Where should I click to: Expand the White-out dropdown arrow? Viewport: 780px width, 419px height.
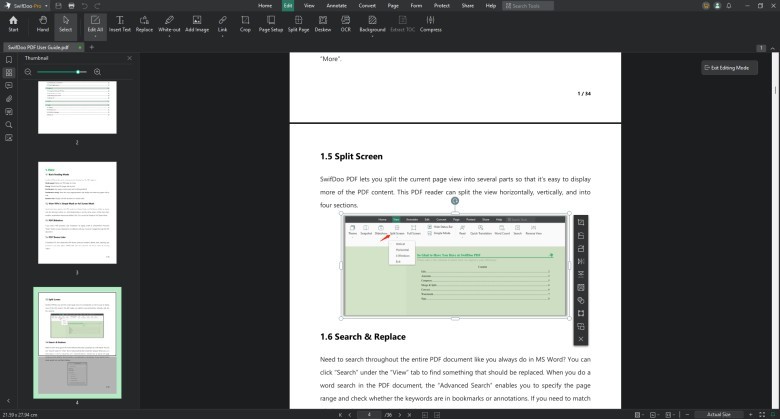tap(169, 36)
